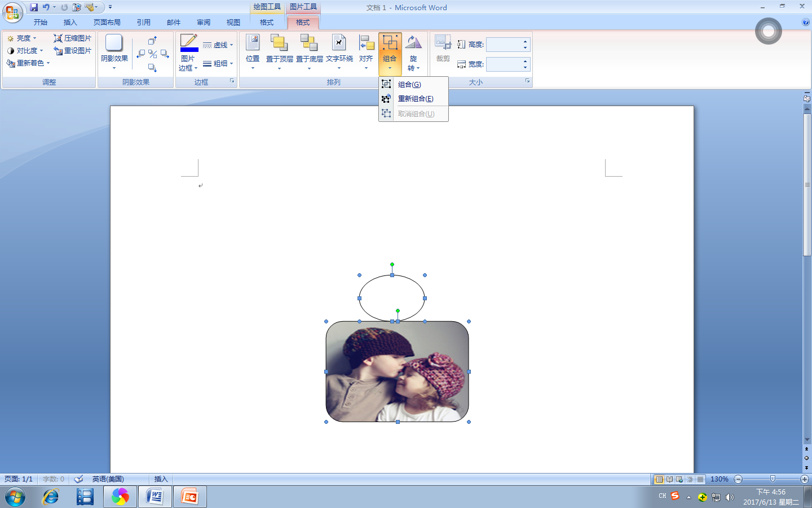Nudge shadow right icon
812x508 pixels.
[x=165, y=54]
